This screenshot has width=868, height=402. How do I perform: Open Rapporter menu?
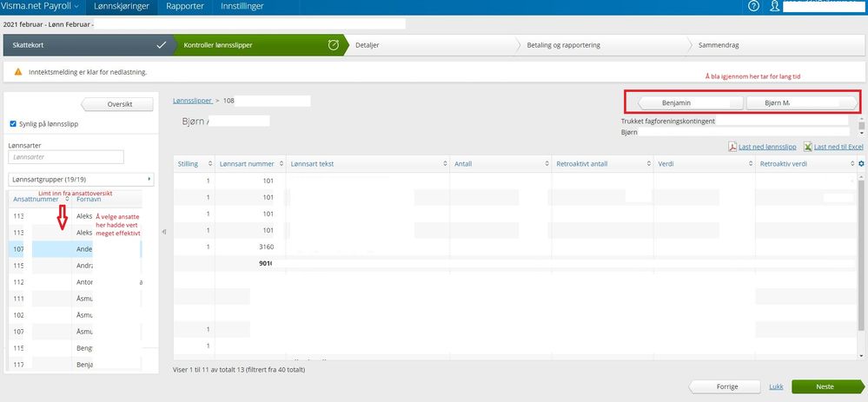[185, 7]
